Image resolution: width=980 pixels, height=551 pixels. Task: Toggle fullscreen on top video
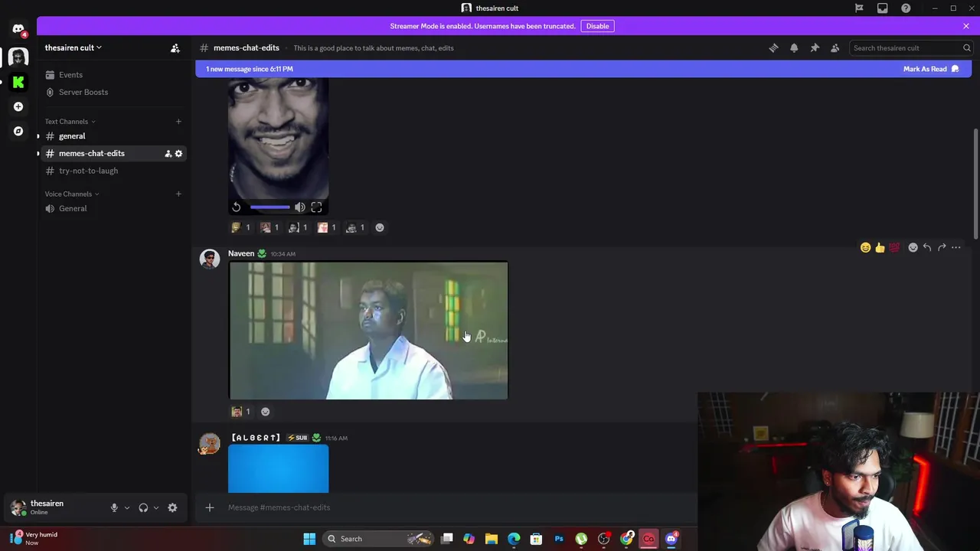[x=316, y=207]
